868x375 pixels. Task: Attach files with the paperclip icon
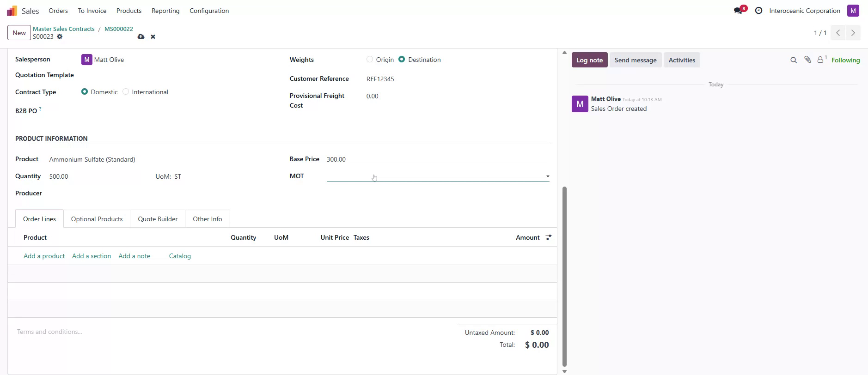tap(807, 60)
